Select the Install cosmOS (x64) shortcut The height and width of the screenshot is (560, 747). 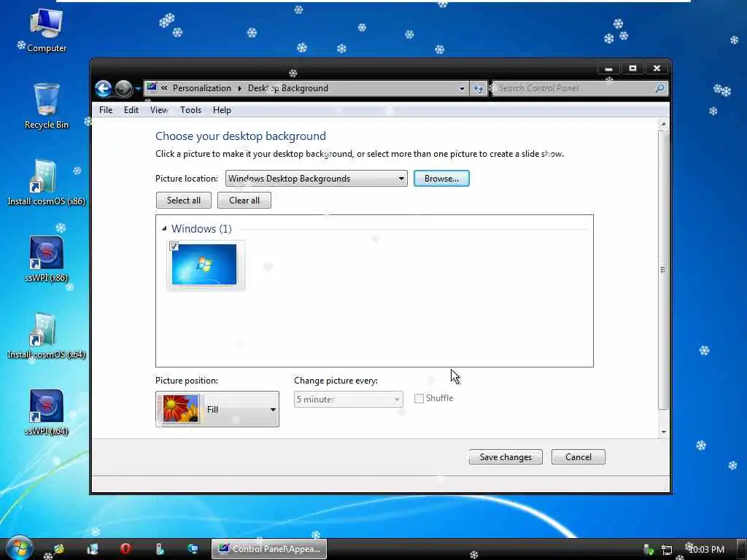46,335
